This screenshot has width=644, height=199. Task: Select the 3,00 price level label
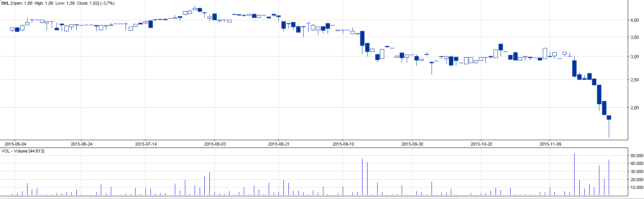(x=634, y=57)
